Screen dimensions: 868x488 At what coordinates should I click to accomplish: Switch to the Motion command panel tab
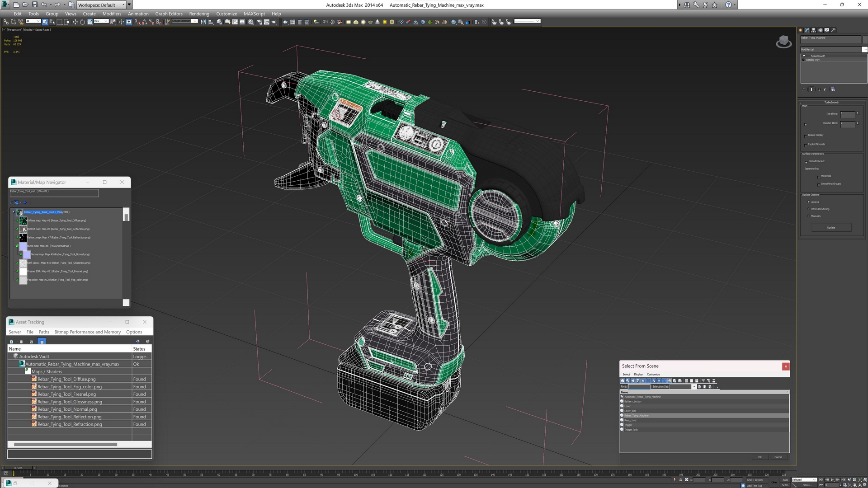pos(820,30)
